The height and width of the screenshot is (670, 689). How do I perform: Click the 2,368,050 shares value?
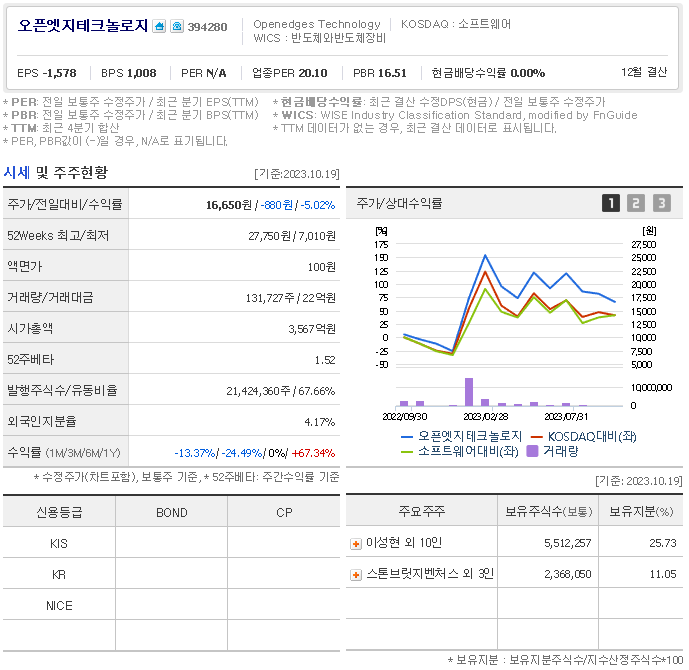[x=568, y=574]
